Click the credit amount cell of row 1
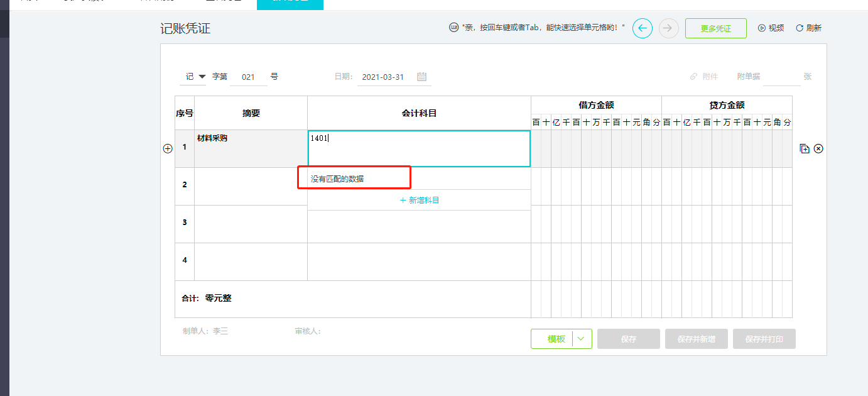This screenshot has height=396, width=868. pos(727,148)
